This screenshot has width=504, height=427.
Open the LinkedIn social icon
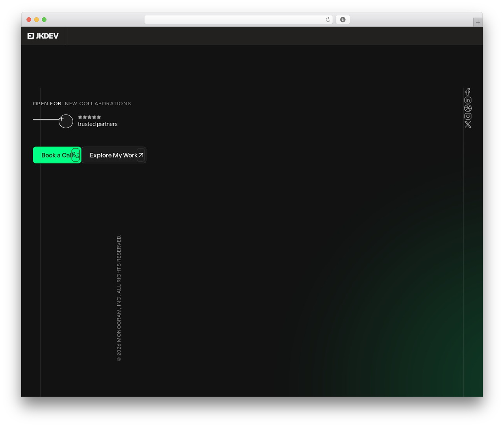(468, 100)
